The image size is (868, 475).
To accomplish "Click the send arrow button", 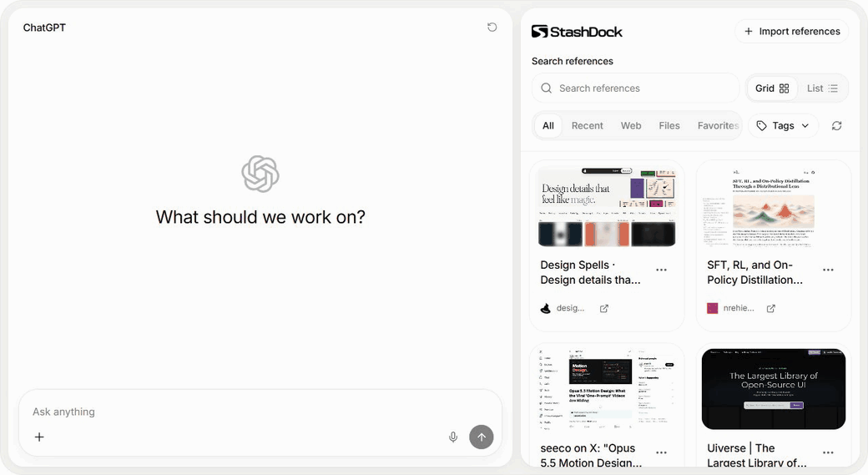I will 481,437.
